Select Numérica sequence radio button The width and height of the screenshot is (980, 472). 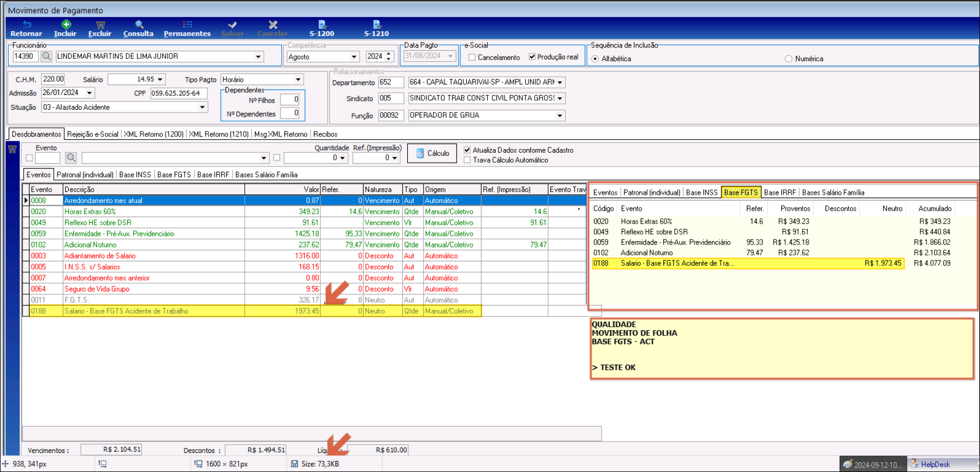(788, 59)
